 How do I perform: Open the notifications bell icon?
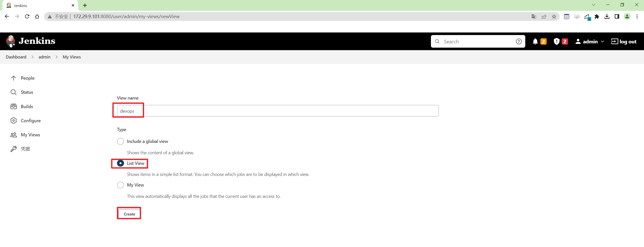pos(535,42)
